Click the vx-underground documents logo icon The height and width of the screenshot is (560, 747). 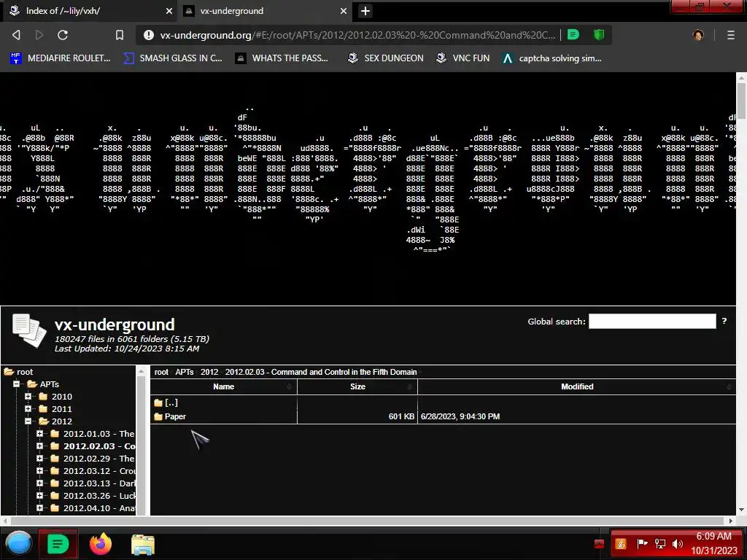pos(29,330)
